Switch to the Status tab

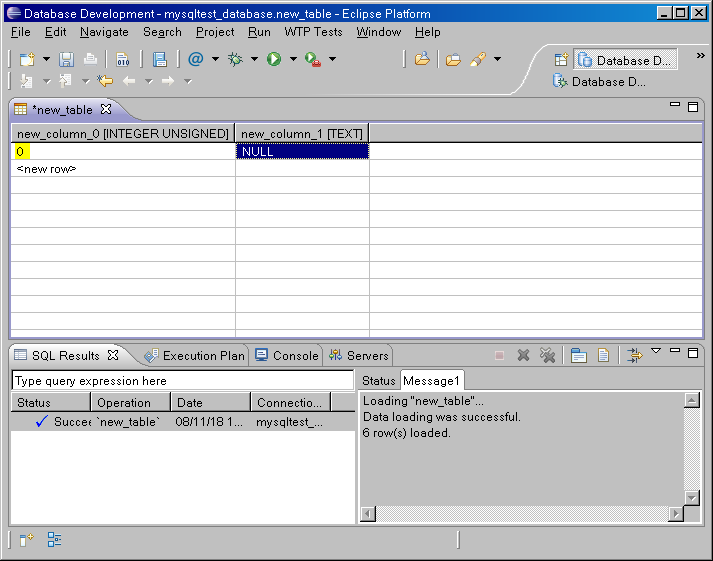click(379, 381)
